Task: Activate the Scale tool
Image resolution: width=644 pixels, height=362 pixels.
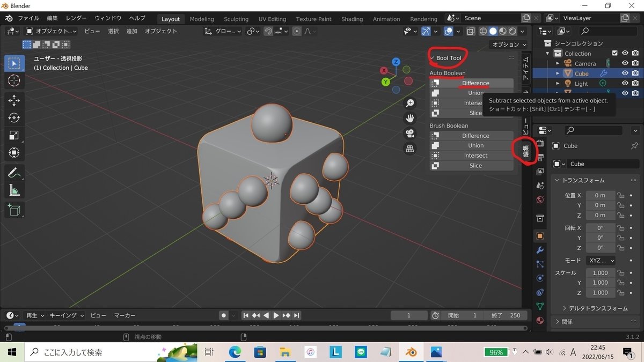Action: (x=14, y=135)
